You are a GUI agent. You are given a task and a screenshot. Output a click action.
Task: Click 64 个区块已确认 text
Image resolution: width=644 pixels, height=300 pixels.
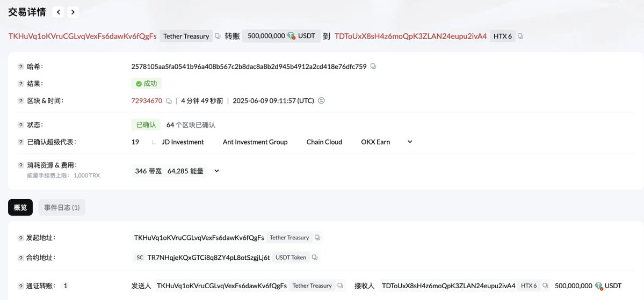coord(191,125)
